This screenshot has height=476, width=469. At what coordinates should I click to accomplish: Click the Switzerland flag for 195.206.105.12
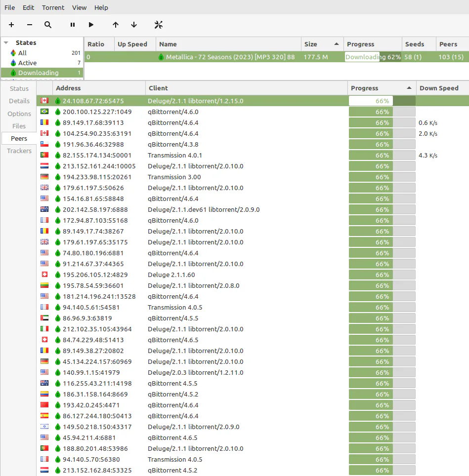tap(44, 275)
